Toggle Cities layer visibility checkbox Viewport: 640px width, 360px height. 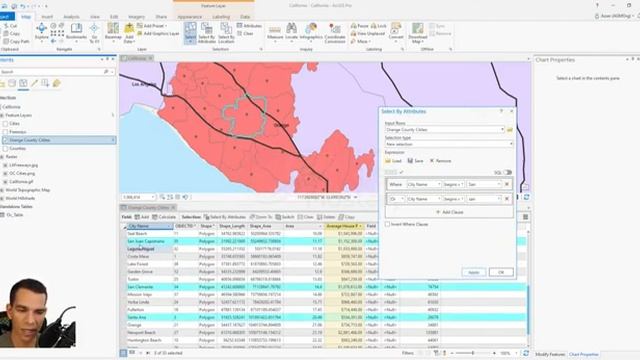(x=5, y=124)
